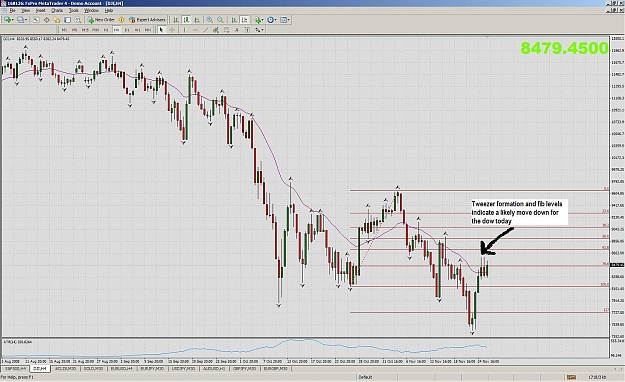This screenshot has width=625, height=382.
Task: Click the Zoom In magnifier icon
Action: [x=210, y=20]
